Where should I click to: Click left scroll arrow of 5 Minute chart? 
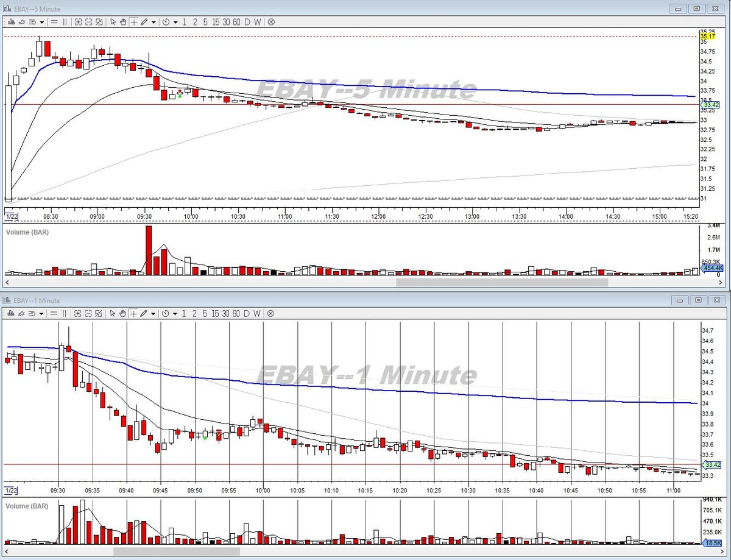click(8, 282)
